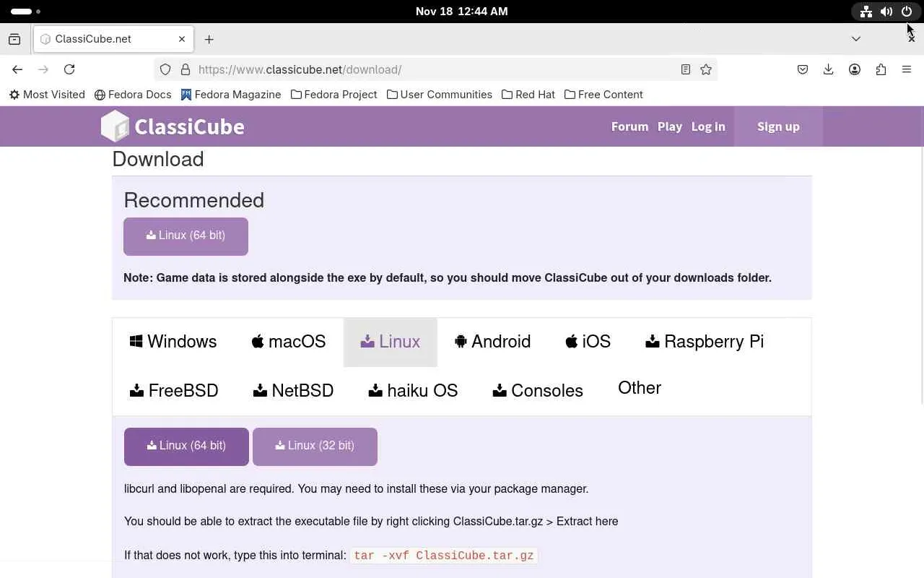Screen dimensions: 924x578
Task: Open the Most Visited bookmark
Action: 47,95
